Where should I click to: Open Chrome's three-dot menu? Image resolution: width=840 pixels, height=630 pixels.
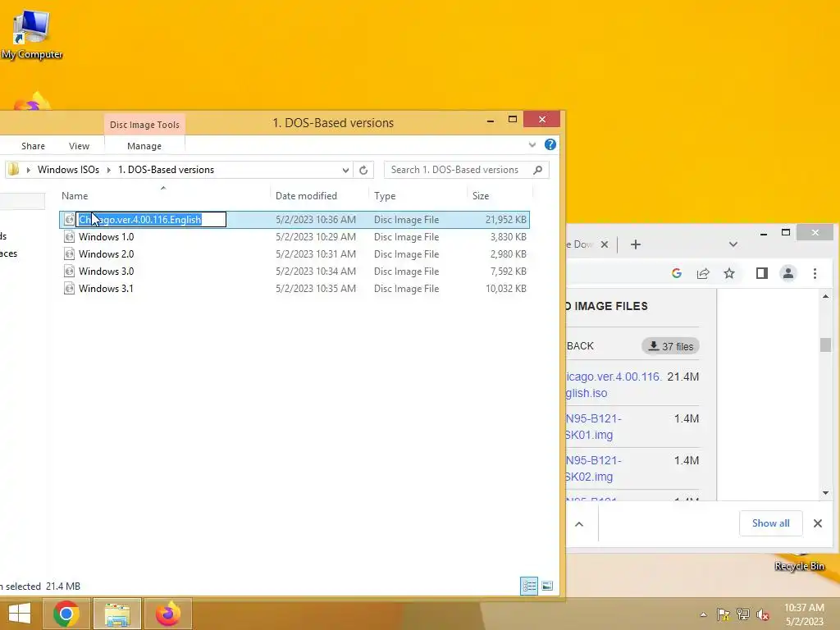815,273
